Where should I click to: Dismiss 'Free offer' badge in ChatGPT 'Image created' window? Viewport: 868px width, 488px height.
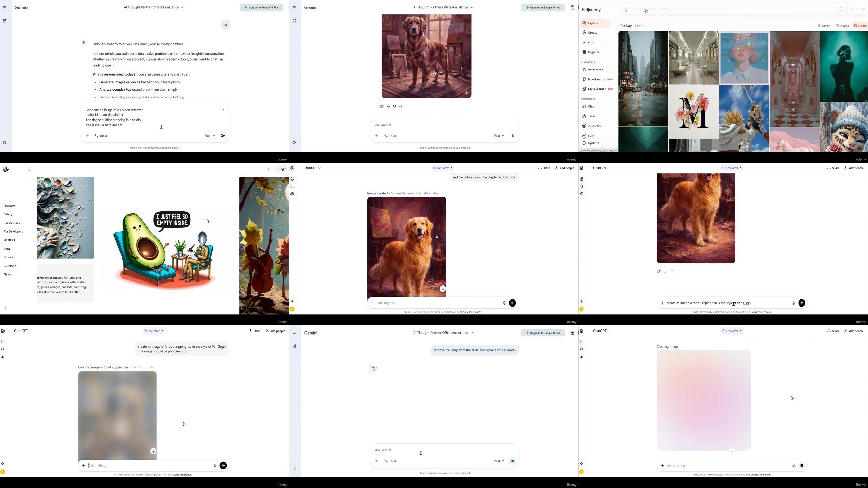click(x=451, y=168)
